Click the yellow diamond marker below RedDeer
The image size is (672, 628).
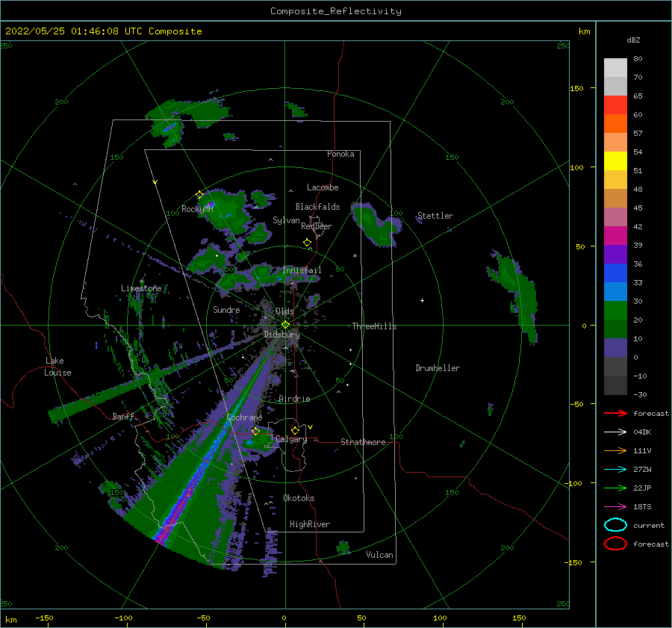(x=307, y=243)
